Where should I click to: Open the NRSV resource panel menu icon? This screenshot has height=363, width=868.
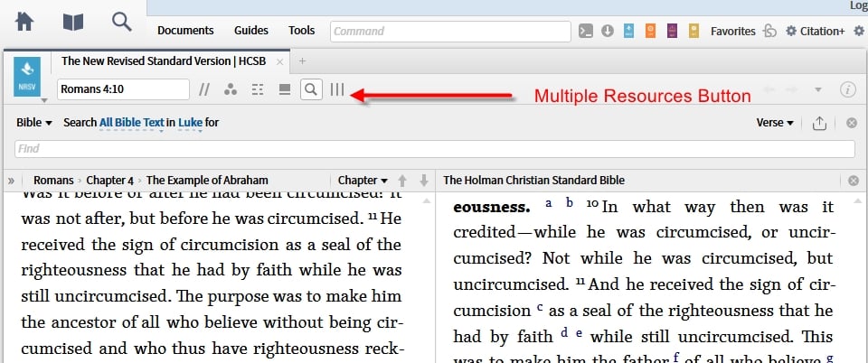(27, 78)
